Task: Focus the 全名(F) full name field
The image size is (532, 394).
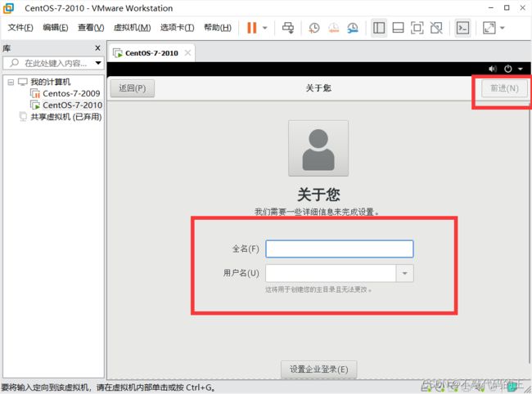Action: pyautogui.click(x=340, y=249)
